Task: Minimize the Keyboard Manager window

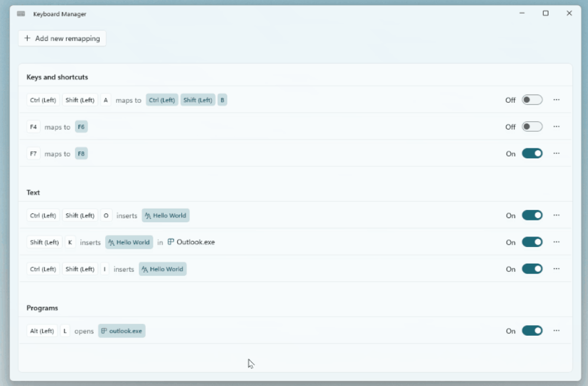Action: (522, 13)
